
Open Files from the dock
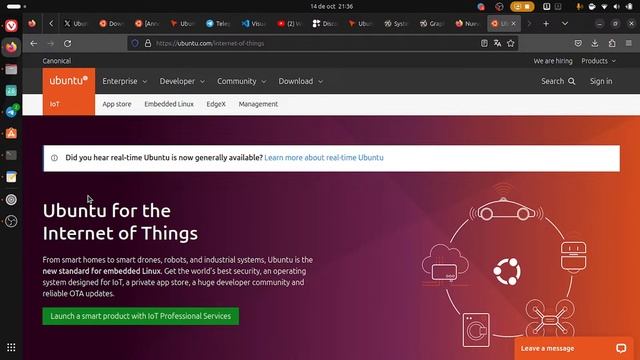11,69
